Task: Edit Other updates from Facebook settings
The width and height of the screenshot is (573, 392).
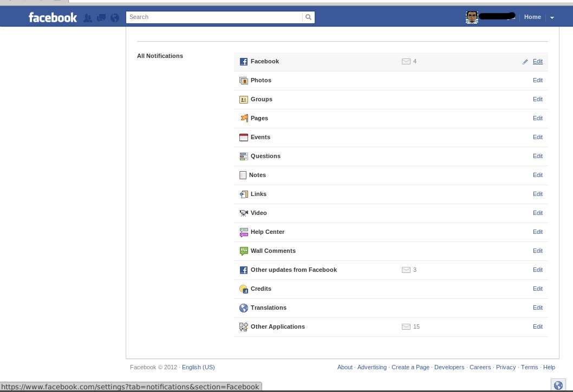Action: click(538, 270)
